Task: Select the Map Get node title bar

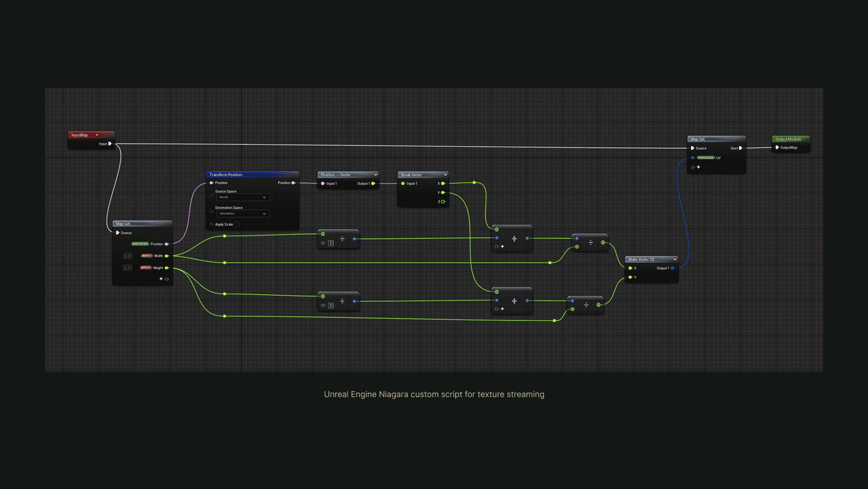Action: pyautogui.click(x=142, y=224)
